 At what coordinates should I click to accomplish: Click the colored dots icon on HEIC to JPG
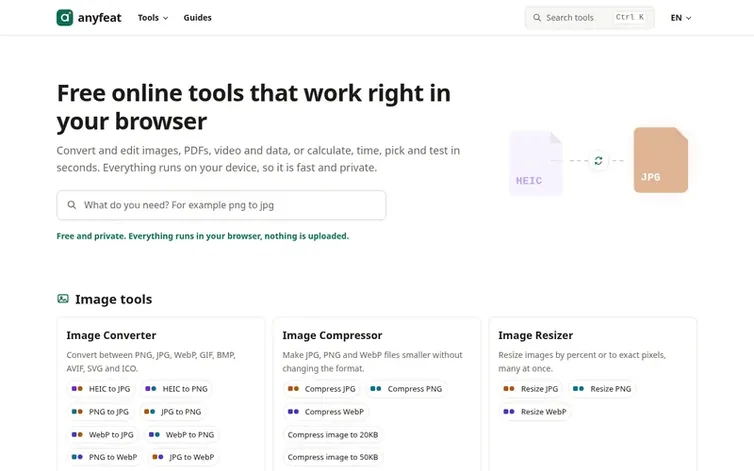(x=77, y=389)
